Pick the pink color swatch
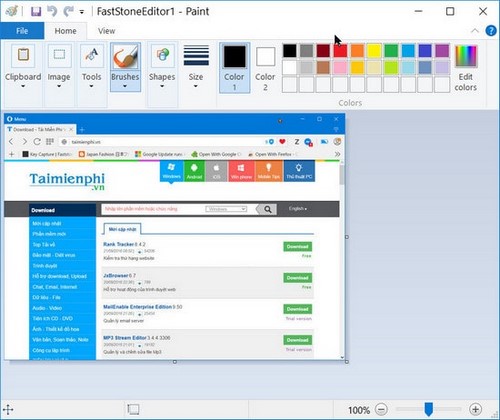This screenshot has height=420, width=500. coord(340,68)
